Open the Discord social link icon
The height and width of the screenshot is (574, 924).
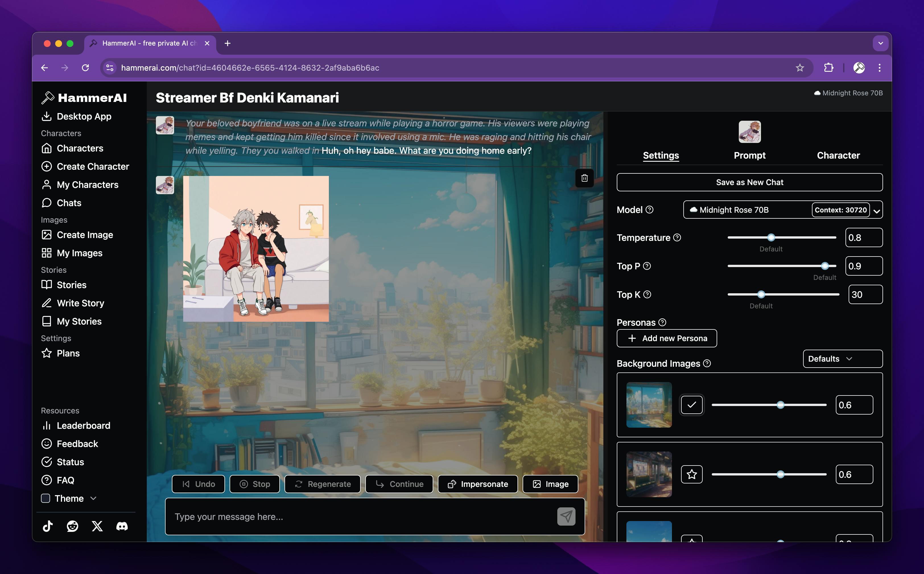(x=122, y=526)
